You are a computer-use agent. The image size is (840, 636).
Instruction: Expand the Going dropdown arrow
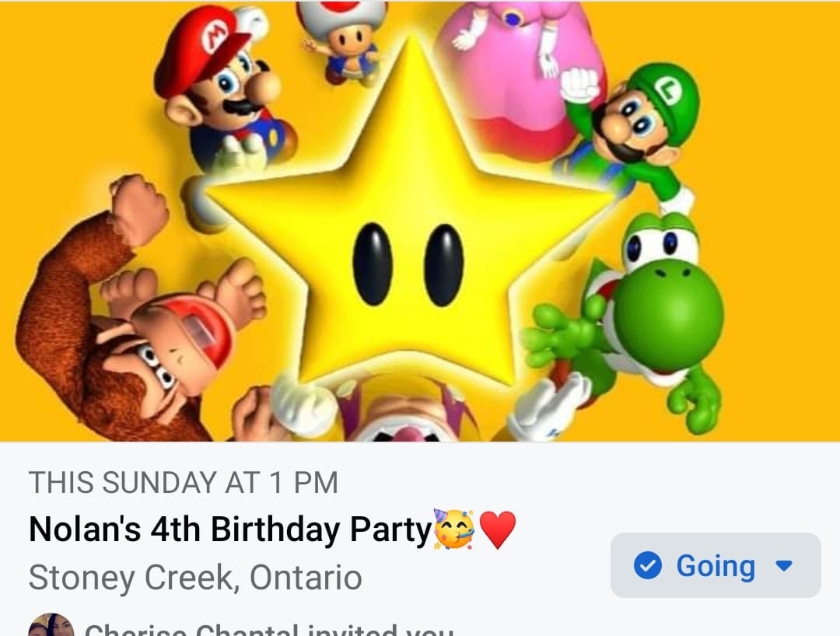(x=784, y=565)
